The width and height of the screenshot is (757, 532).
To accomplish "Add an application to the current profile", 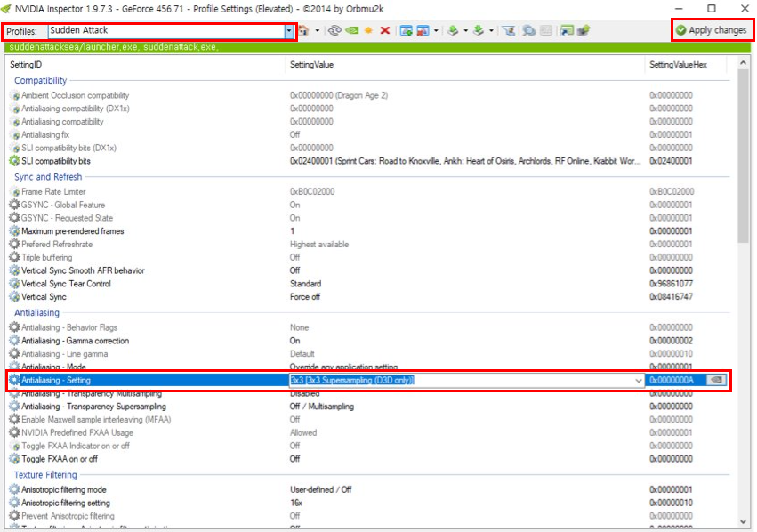I will coord(407,30).
